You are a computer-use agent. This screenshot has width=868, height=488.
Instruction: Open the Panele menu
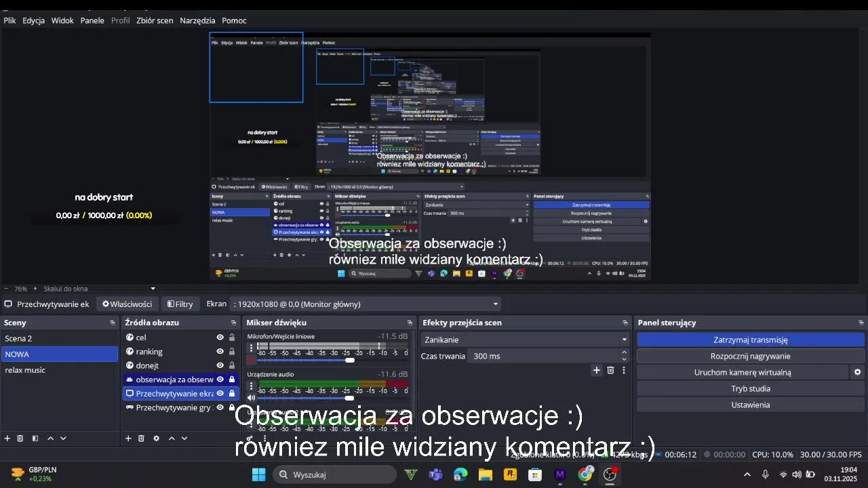[x=92, y=20]
